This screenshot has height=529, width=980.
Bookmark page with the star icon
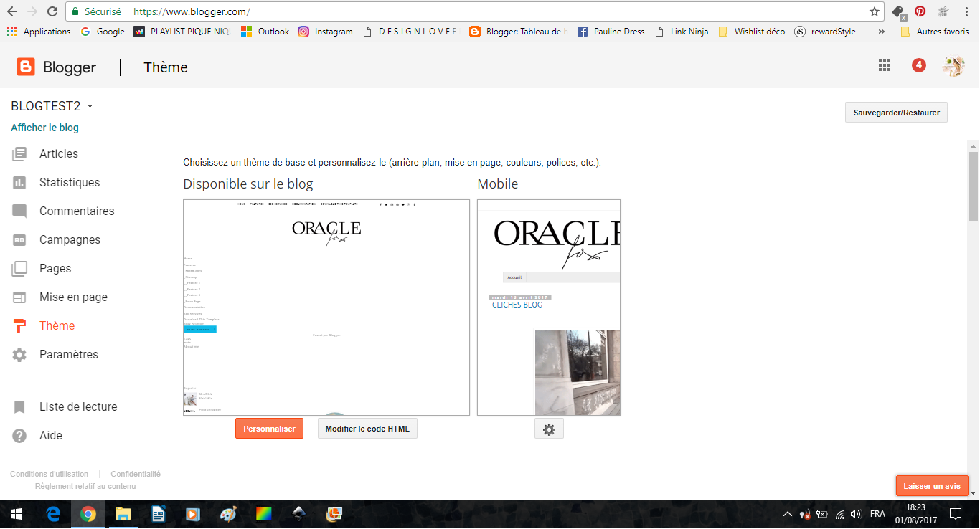(874, 12)
